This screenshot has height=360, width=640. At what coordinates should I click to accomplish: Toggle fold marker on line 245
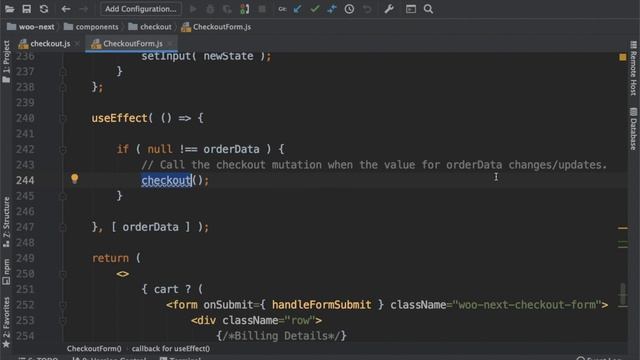coord(62,196)
